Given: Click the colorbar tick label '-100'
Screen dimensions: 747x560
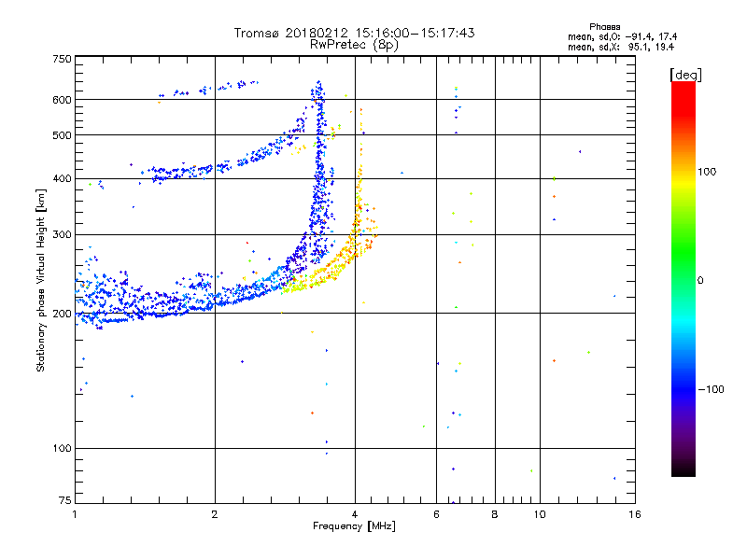Looking at the screenshot, I should click(x=711, y=389).
